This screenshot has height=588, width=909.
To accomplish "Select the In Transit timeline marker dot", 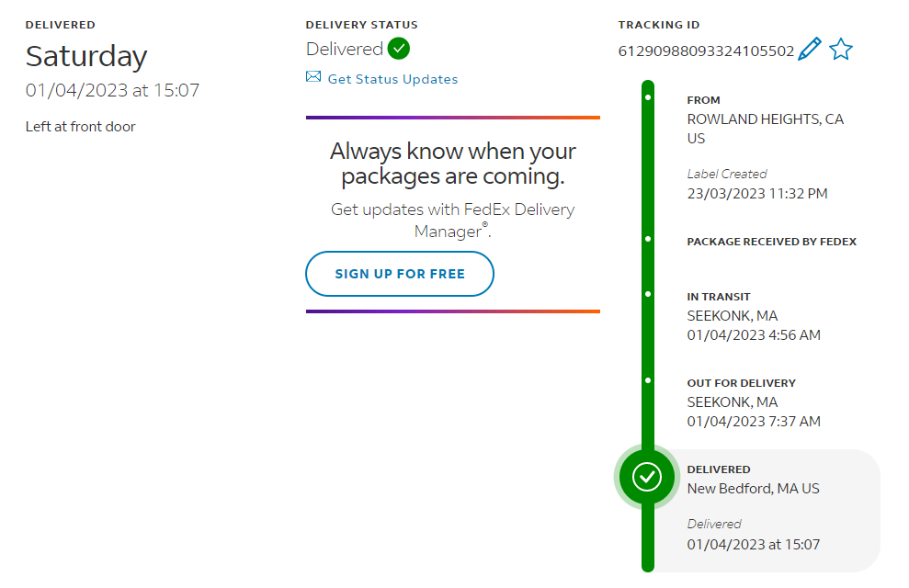I will (648, 294).
